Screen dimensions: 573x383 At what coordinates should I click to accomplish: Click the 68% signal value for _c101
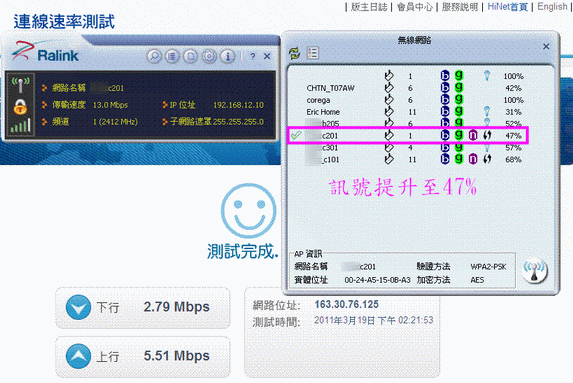click(513, 159)
